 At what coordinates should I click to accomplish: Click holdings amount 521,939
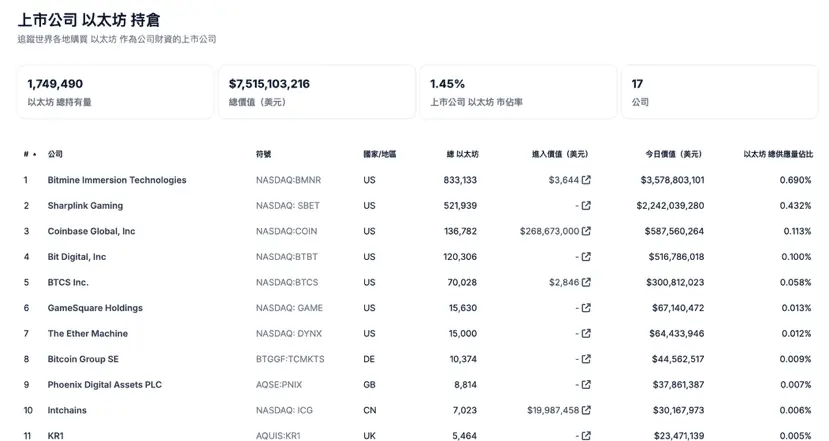pyautogui.click(x=460, y=206)
